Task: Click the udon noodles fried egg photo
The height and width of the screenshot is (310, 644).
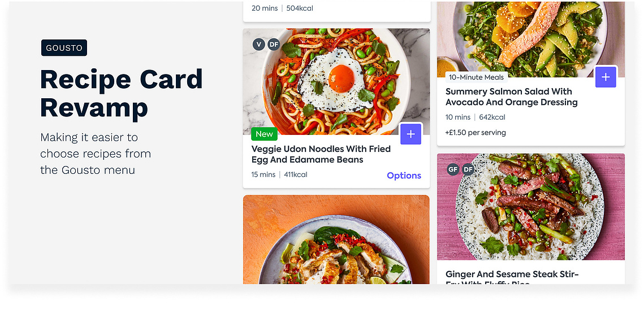Action: click(x=336, y=82)
